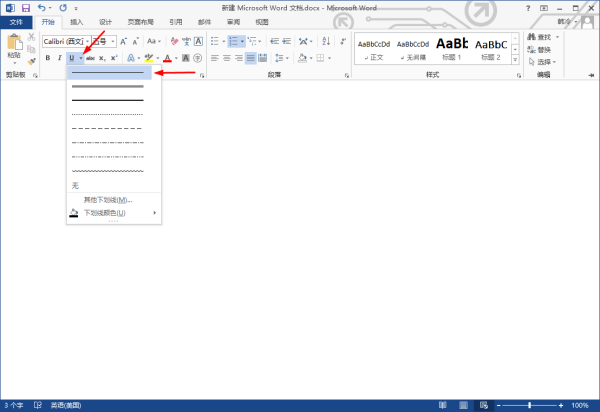Click the Paste clipboard icon

(15, 42)
